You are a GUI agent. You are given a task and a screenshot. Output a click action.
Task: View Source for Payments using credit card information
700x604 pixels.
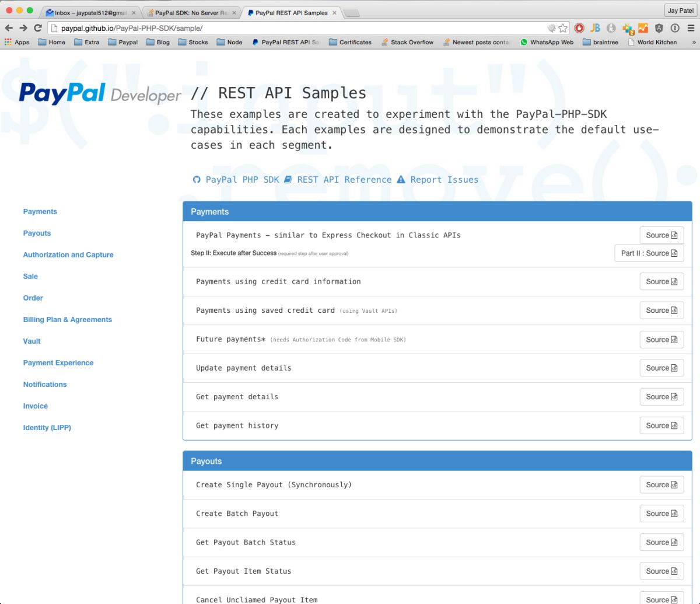661,281
